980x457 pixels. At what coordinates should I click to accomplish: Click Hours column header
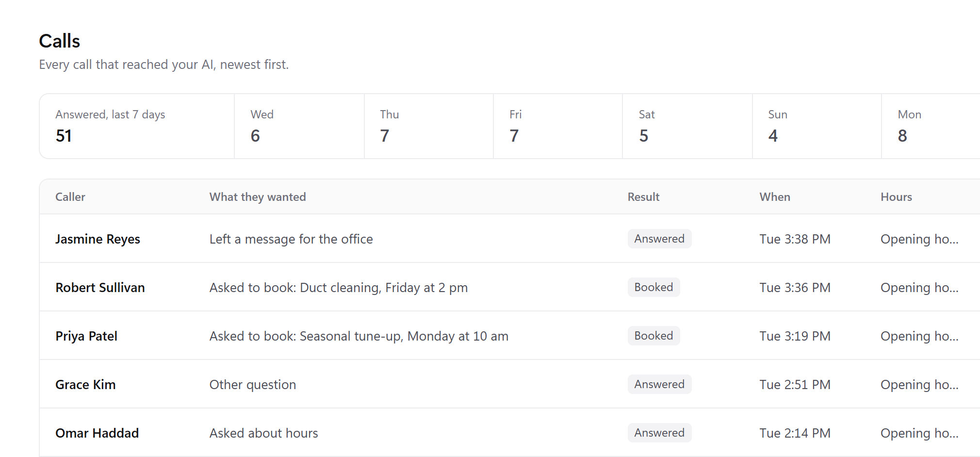[896, 197]
